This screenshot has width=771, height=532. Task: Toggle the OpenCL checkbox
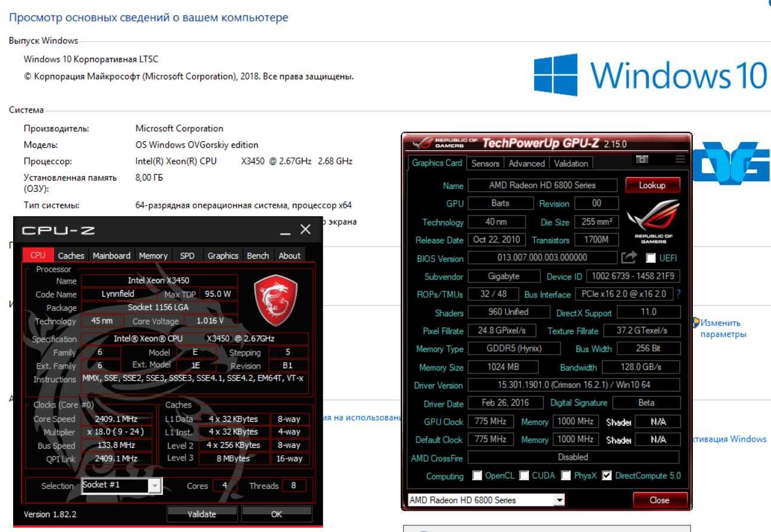click(477, 475)
